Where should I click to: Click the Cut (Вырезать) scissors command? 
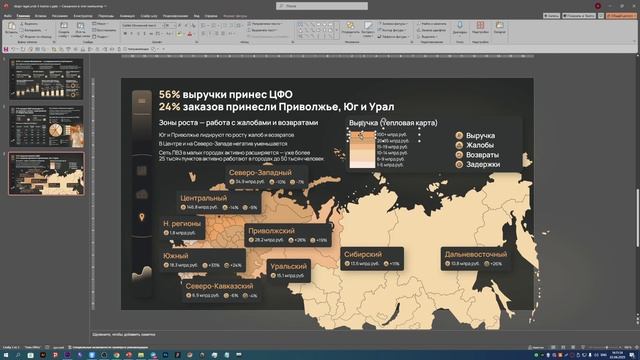pos(29,24)
